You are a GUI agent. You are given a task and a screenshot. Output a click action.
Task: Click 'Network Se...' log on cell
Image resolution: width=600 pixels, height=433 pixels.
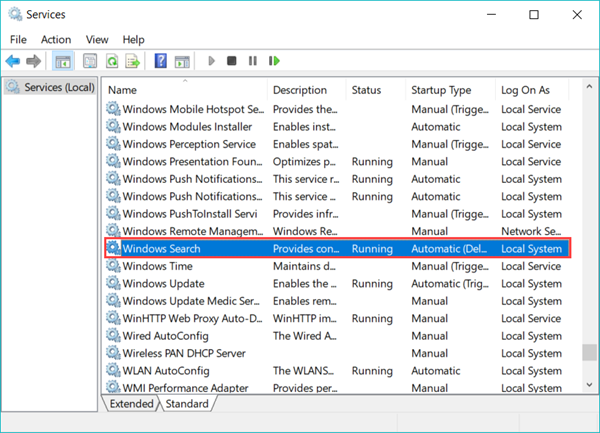tap(531, 231)
